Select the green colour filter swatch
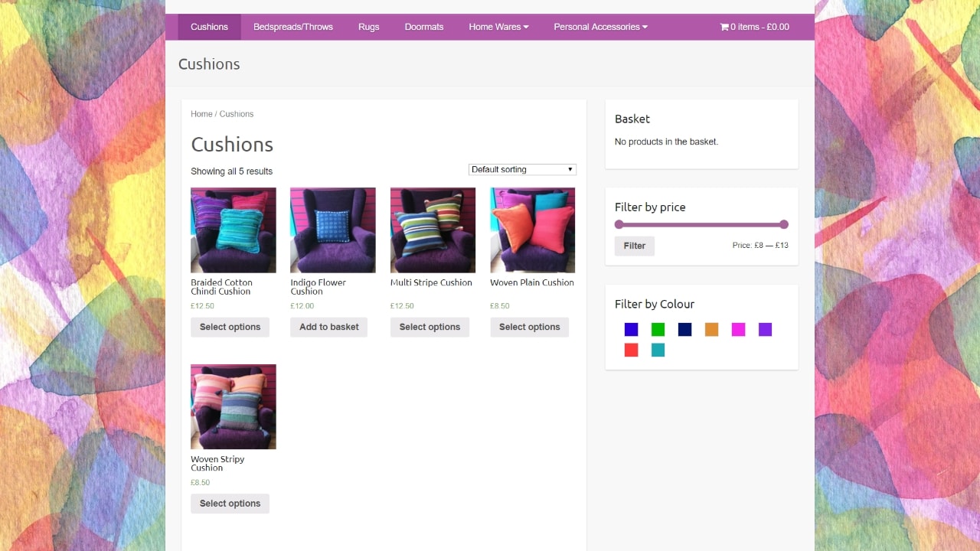Image resolution: width=980 pixels, height=551 pixels. click(x=658, y=329)
